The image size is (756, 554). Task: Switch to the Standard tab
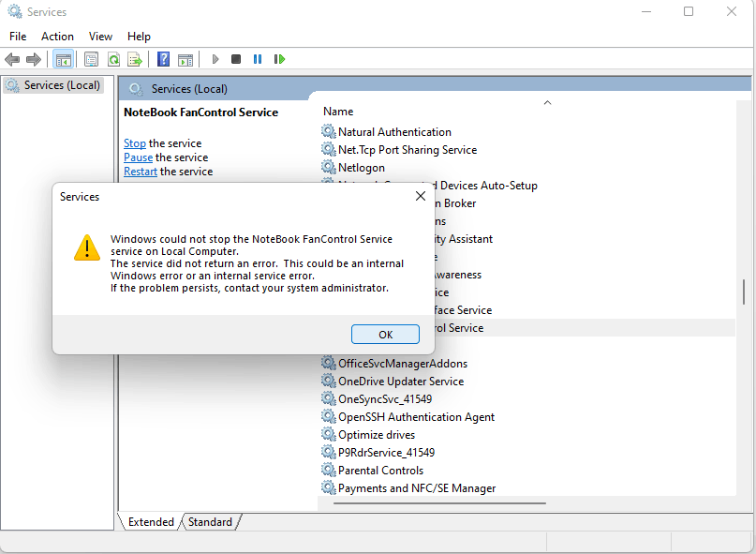(x=210, y=522)
